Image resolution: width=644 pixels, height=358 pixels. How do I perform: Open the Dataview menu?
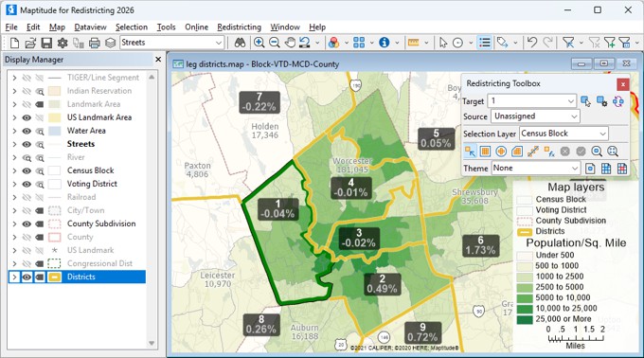[x=90, y=27]
